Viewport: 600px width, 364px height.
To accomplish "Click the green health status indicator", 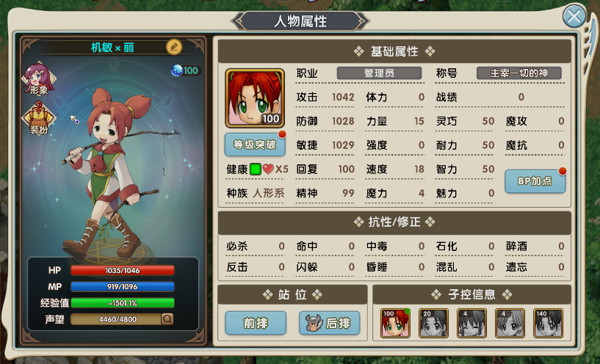I will pyautogui.click(x=256, y=169).
